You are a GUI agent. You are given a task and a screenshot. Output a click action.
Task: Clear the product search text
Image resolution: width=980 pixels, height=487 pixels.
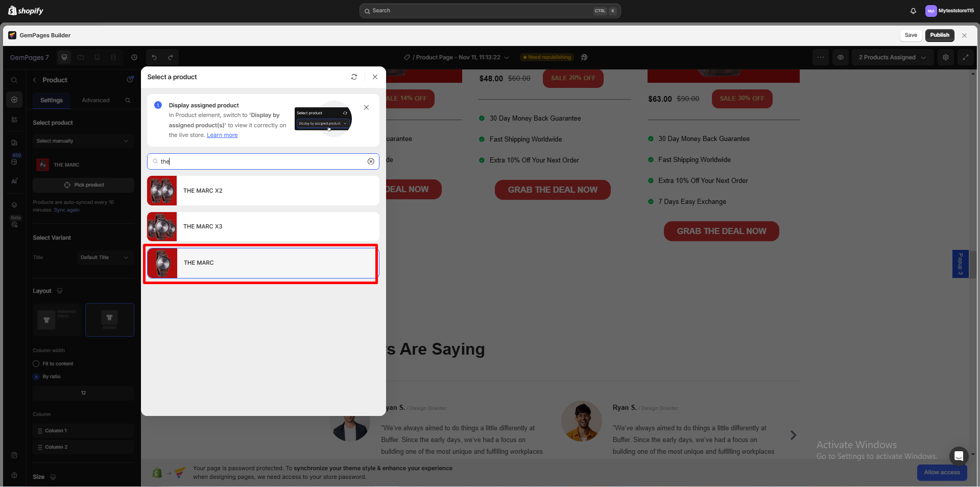(371, 161)
